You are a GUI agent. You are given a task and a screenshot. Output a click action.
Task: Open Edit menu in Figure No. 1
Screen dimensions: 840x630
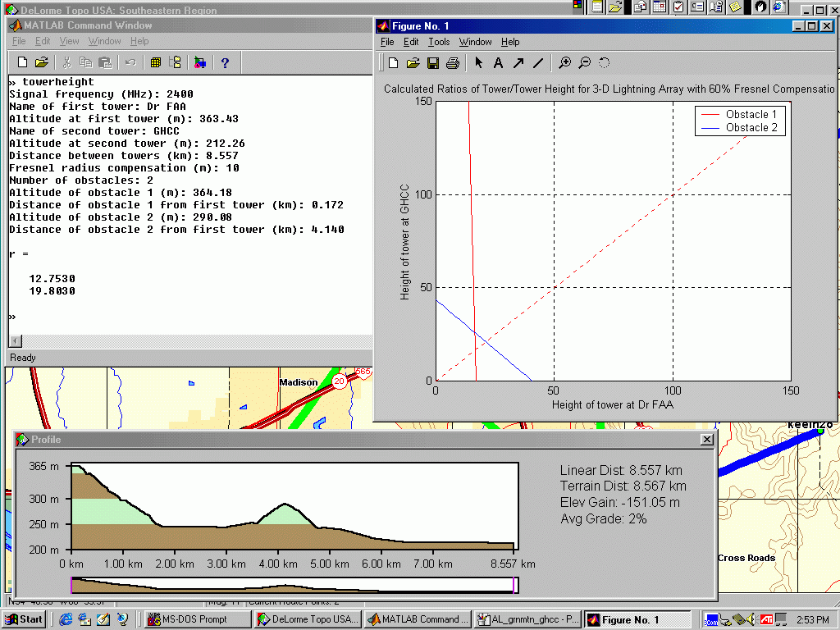(411, 42)
